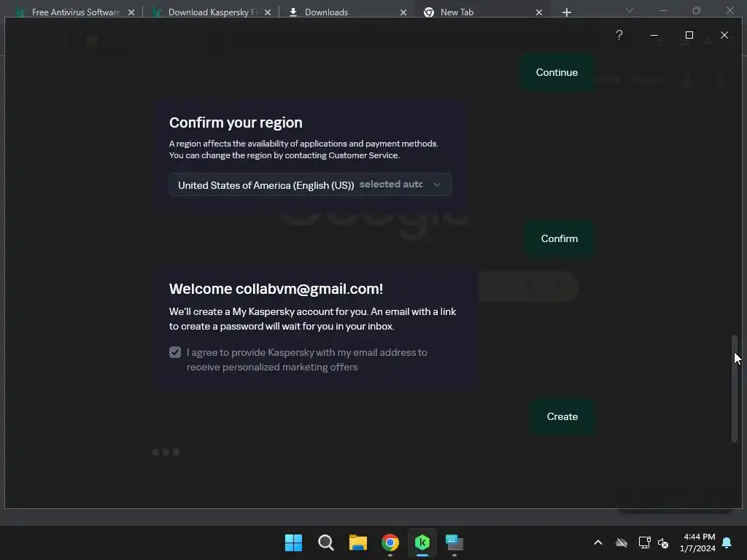Click the network display tray icon
The image size is (747, 560).
(x=645, y=542)
